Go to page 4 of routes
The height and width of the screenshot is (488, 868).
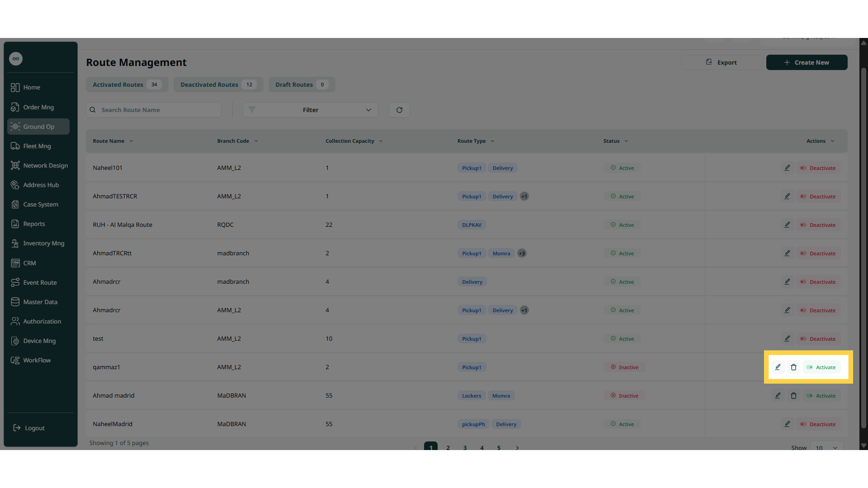pos(482,447)
